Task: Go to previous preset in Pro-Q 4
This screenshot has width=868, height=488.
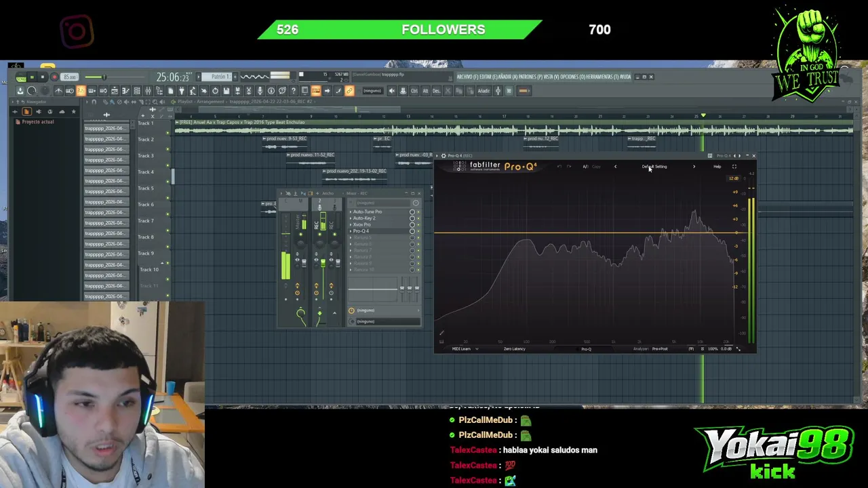Action: 615,167
